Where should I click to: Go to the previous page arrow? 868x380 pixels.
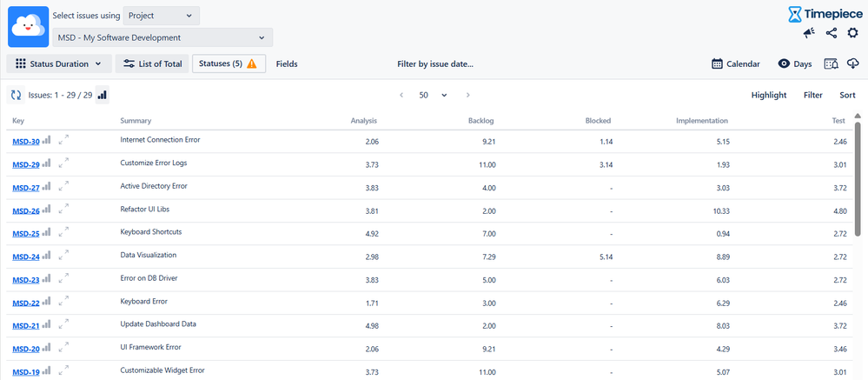[x=401, y=96]
